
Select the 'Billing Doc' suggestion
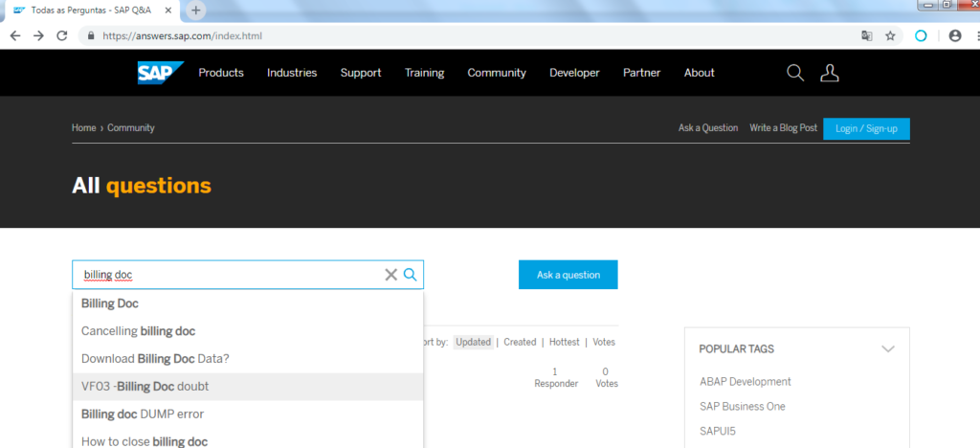(248, 303)
